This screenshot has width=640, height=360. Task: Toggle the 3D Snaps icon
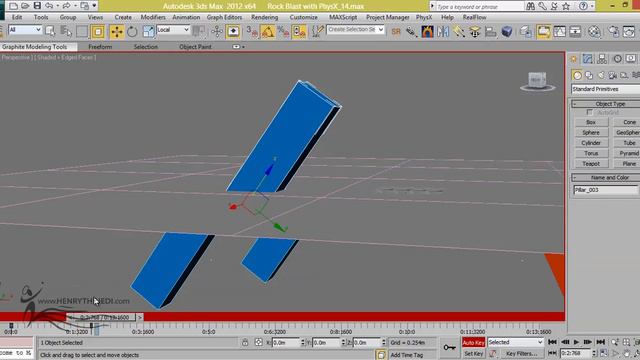point(251,31)
